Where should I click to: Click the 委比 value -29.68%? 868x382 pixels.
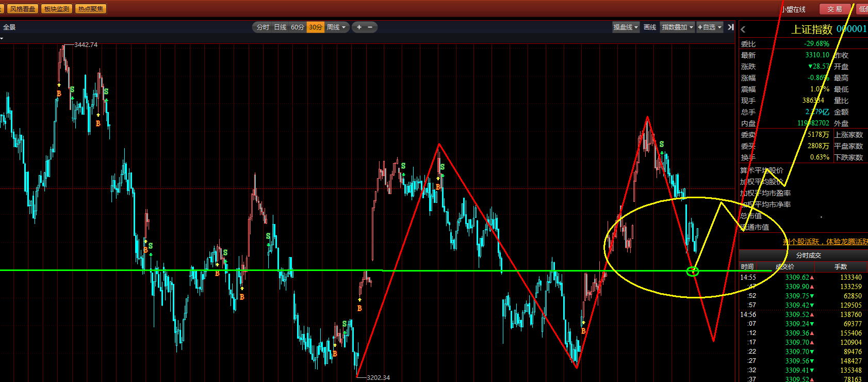coord(817,44)
